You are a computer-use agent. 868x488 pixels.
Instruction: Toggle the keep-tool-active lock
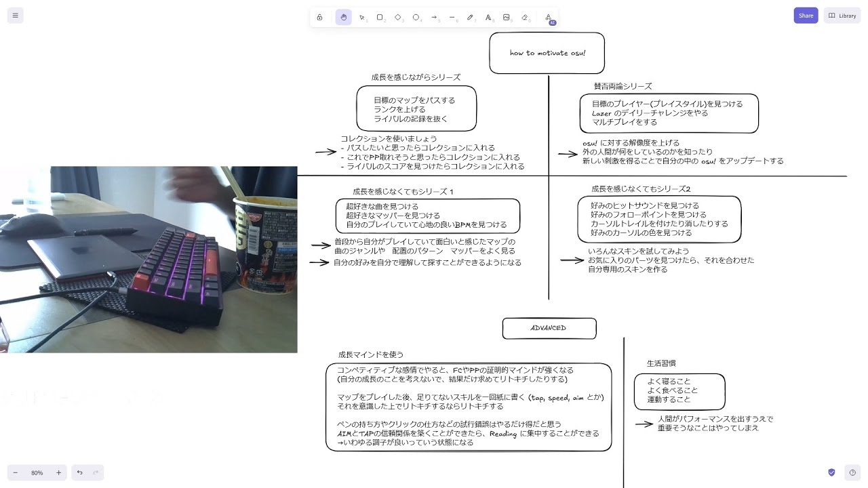pyautogui.click(x=319, y=17)
